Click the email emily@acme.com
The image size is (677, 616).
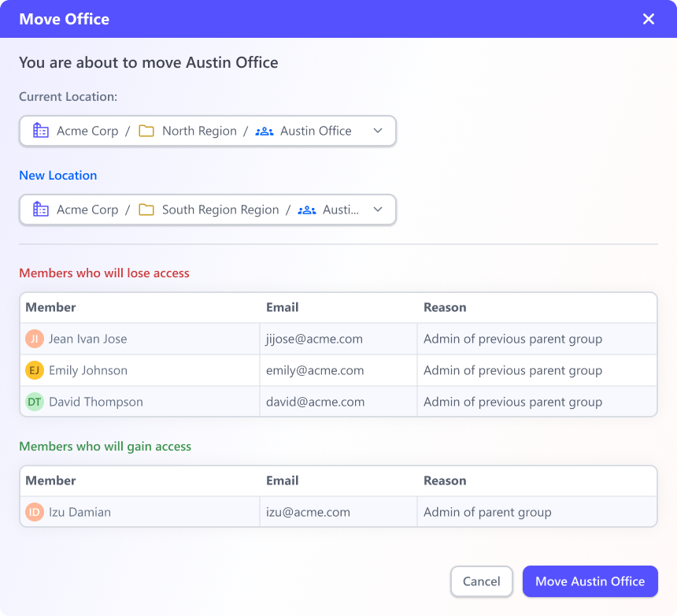pos(315,370)
